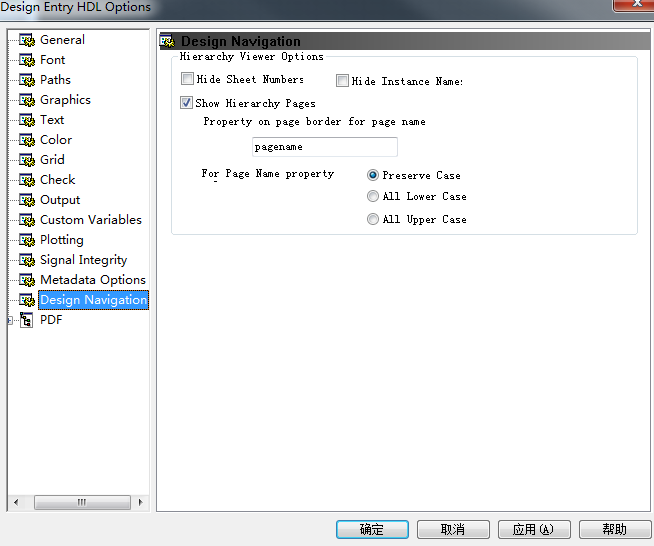Select All Upper Case option
Viewport: 654px width, 546px height.
click(x=372, y=219)
